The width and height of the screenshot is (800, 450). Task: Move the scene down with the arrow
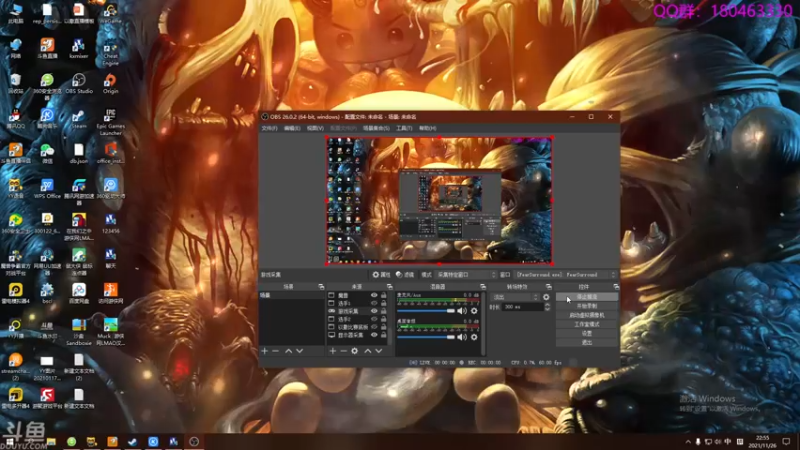pos(299,351)
